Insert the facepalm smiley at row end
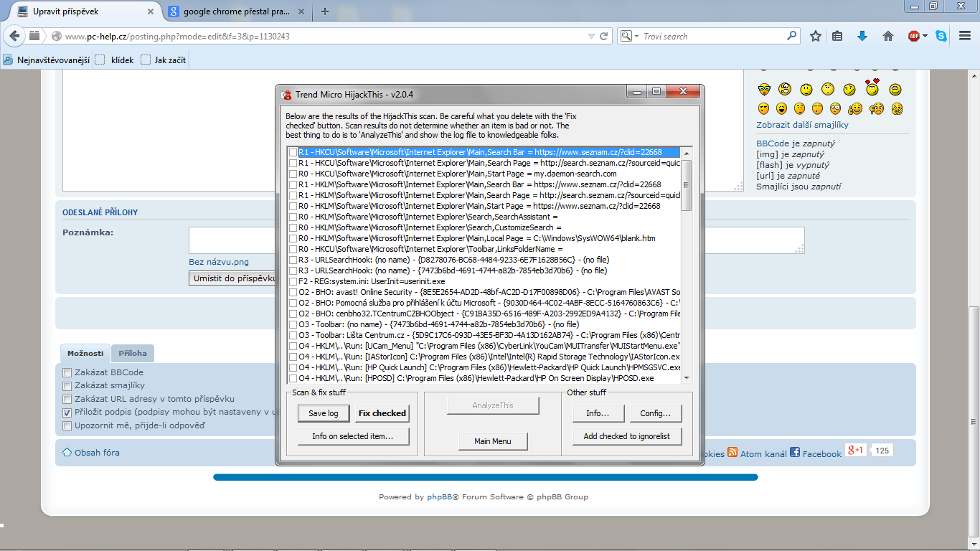 point(897,109)
